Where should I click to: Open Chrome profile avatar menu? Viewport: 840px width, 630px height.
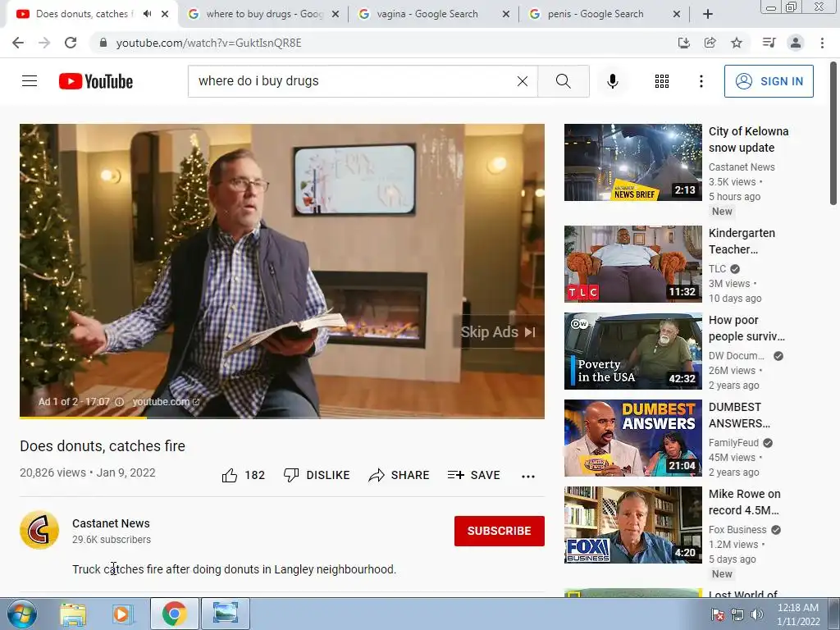point(796,43)
